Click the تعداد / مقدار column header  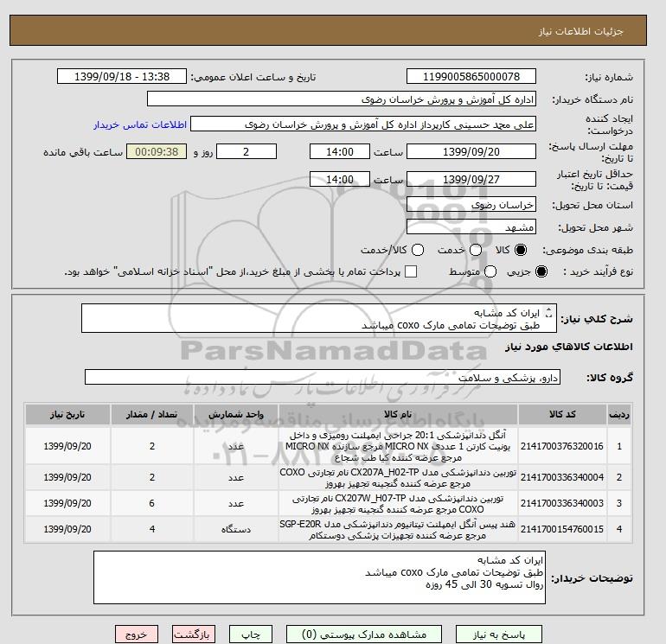[x=152, y=415]
